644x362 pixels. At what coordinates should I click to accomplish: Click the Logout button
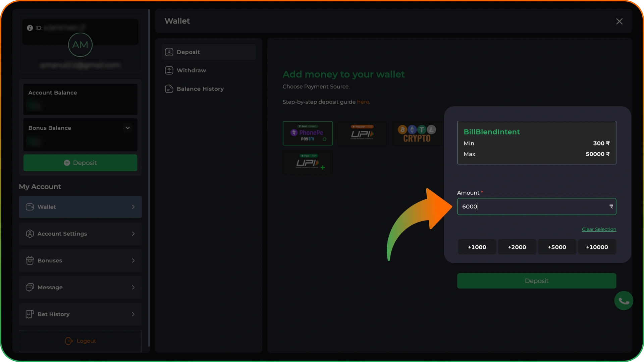tap(80, 341)
